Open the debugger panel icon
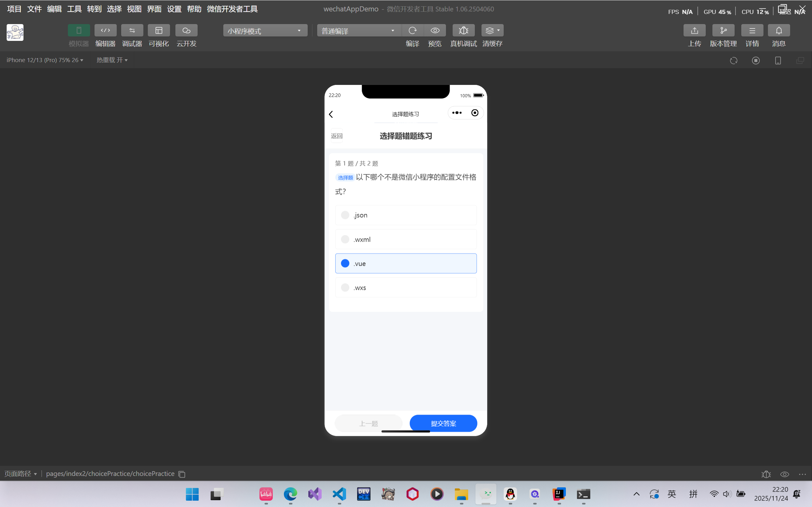812x507 pixels. point(132,30)
